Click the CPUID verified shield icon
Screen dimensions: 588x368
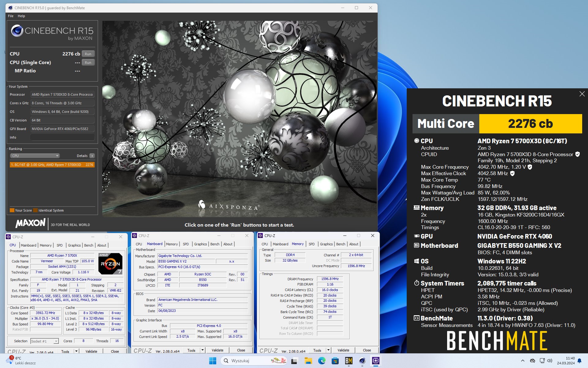577,154
